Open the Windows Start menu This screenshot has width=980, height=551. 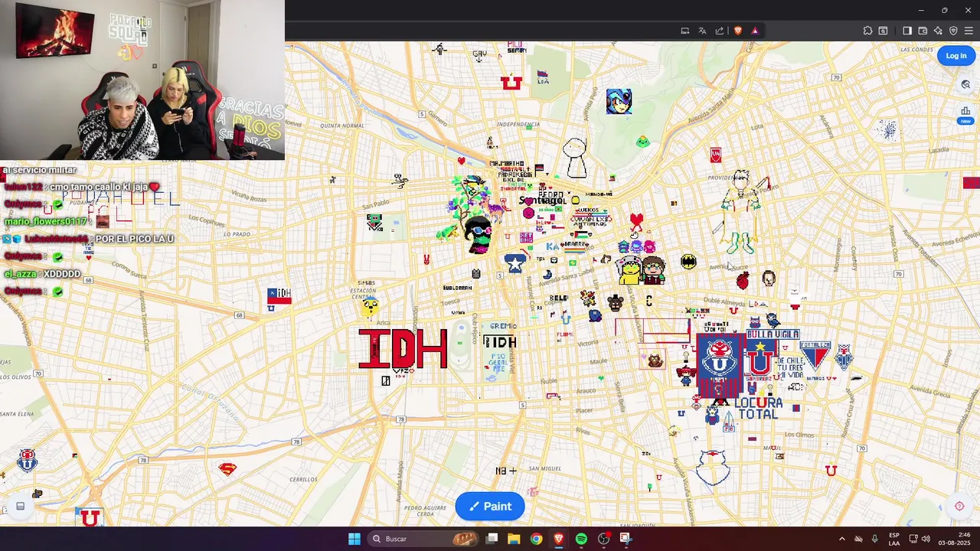click(x=354, y=539)
